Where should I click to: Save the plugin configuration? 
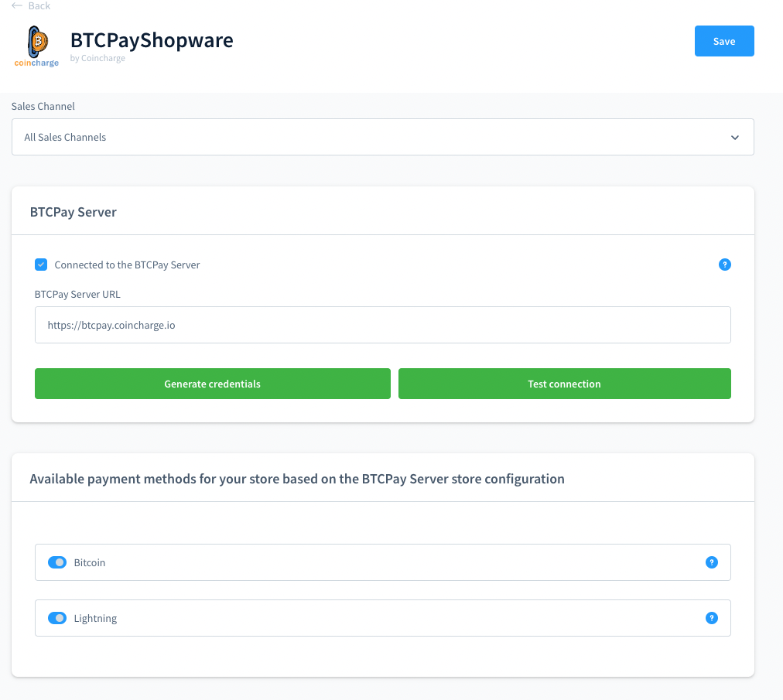pyautogui.click(x=724, y=41)
